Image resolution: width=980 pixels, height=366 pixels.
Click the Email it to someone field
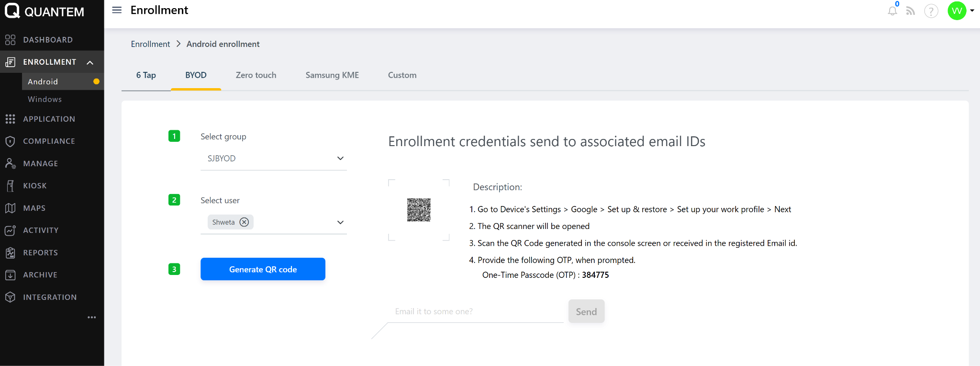click(476, 311)
